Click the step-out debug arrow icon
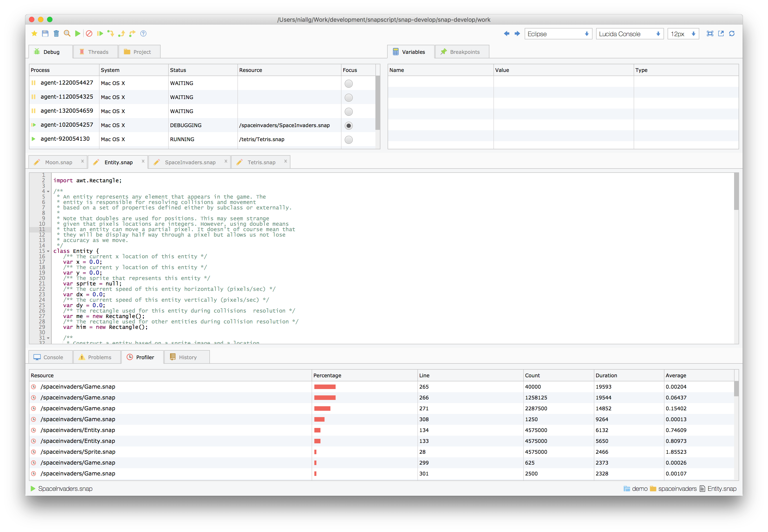 click(122, 33)
